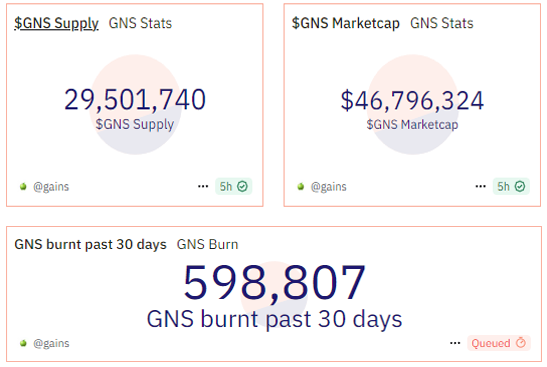Open the GNS burnt past 30 days title

click(90, 244)
